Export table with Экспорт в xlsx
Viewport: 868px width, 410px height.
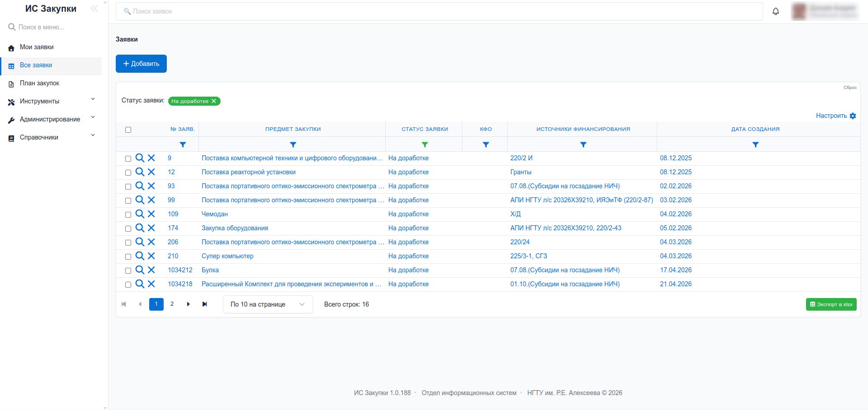831,304
